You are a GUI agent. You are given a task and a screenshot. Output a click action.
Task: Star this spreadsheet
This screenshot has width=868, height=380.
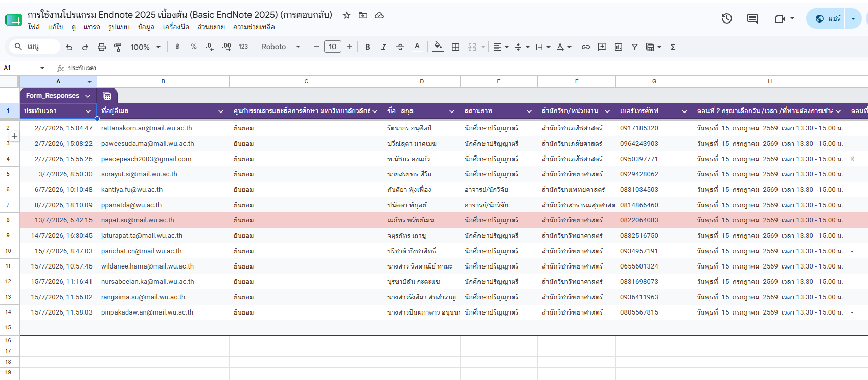coord(347,15)
